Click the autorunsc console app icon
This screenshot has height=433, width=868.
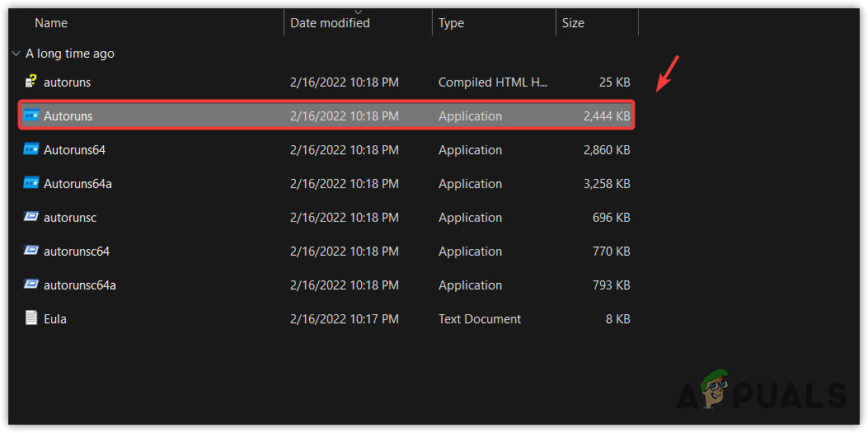(31, 217)
